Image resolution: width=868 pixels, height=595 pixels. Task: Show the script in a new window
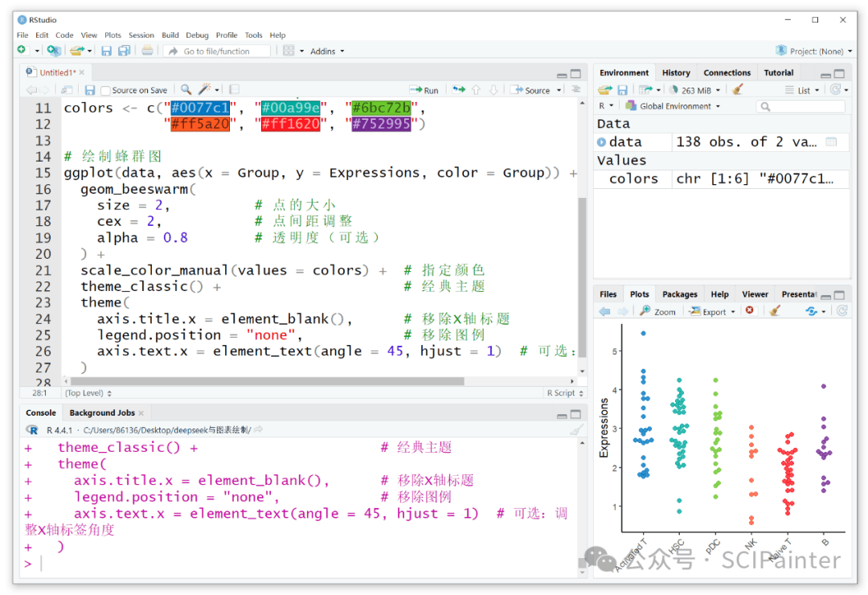pos(67,90)
